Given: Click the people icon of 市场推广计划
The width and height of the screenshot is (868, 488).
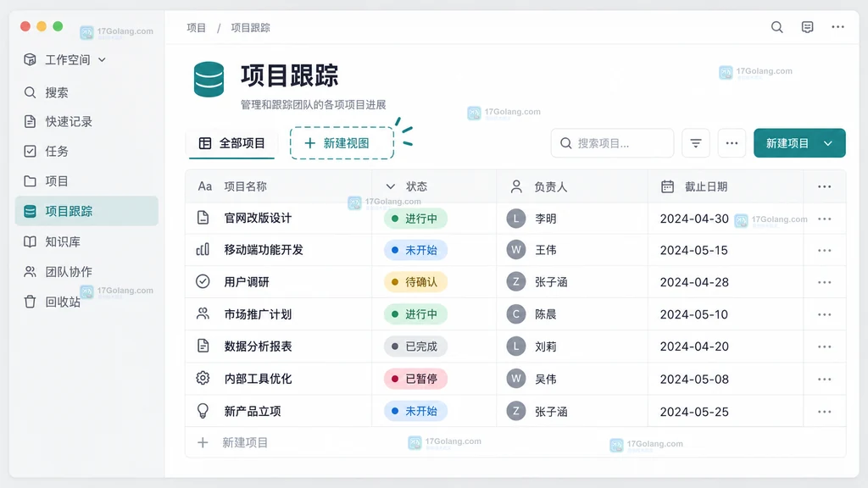Looking at the screenshot, I should pyautogui.click(x=203, y=313).
